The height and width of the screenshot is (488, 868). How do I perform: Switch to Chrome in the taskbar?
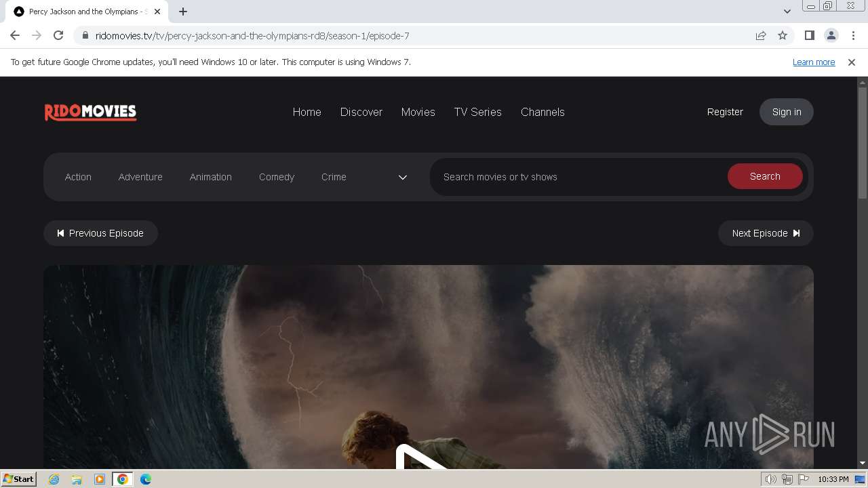[x=123, y=479]
